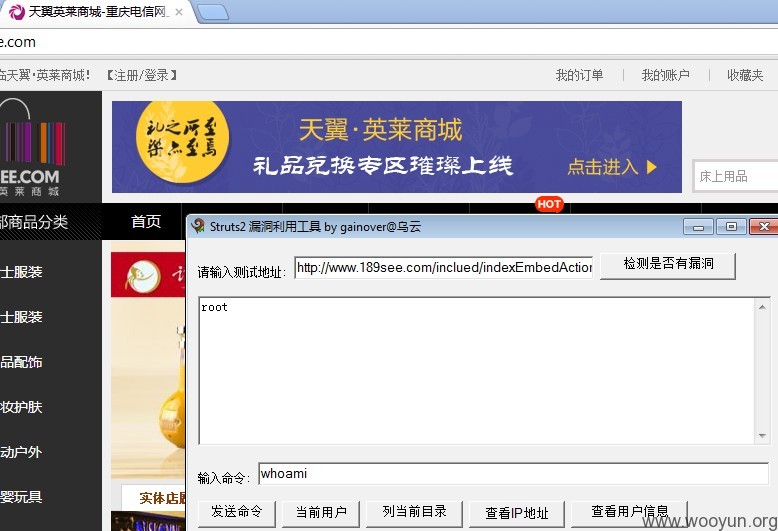Click 列当前目录 button
The height and width of the screenshot is (531, 778).
point(414,513)
